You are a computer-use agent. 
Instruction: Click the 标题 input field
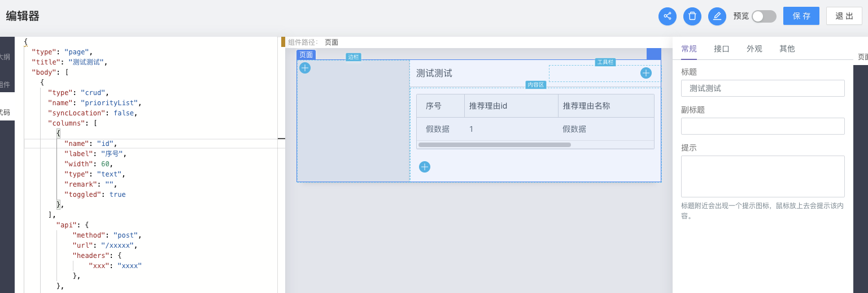763,88
